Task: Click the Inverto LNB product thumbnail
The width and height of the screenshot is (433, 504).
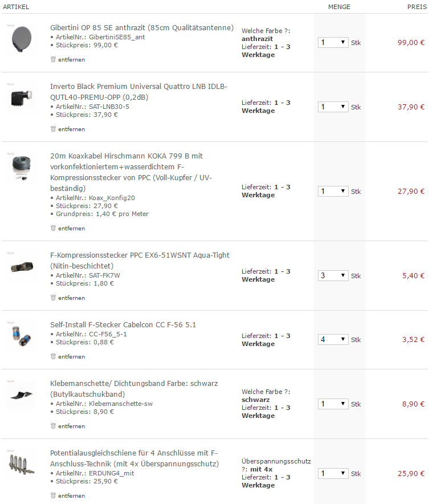Action: point(23,99)
